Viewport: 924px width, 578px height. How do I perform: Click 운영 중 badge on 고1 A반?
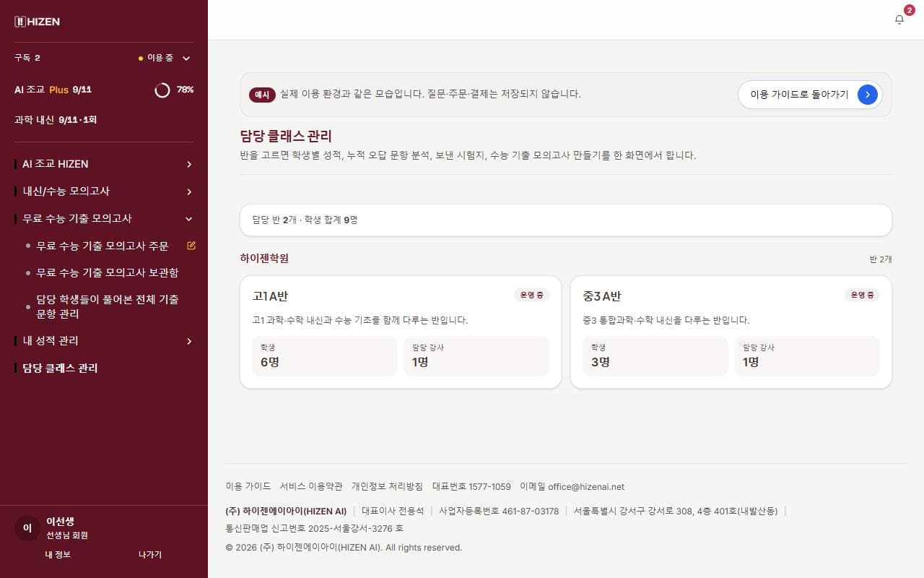point(531,295)
